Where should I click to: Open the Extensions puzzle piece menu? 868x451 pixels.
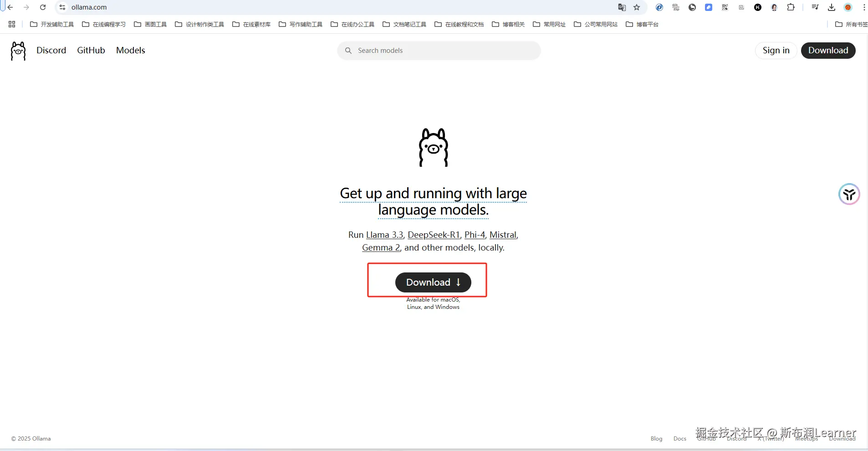tap(791, 7)
